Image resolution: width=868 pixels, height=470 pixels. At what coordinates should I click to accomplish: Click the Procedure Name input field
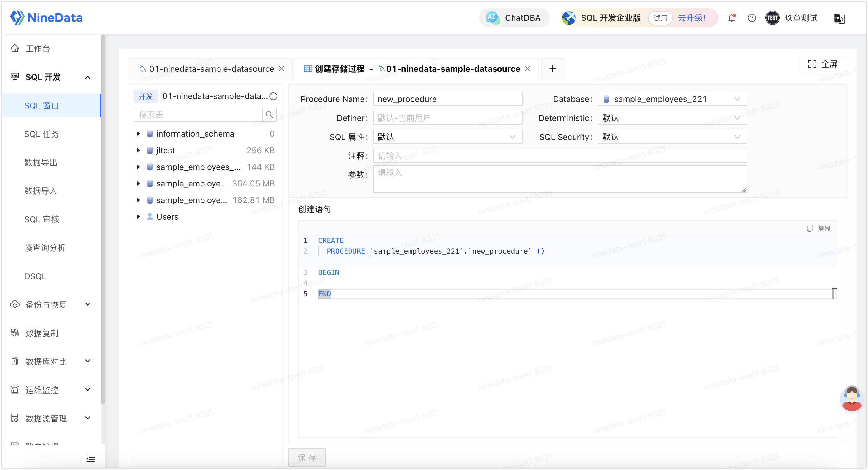pos(447,99)
